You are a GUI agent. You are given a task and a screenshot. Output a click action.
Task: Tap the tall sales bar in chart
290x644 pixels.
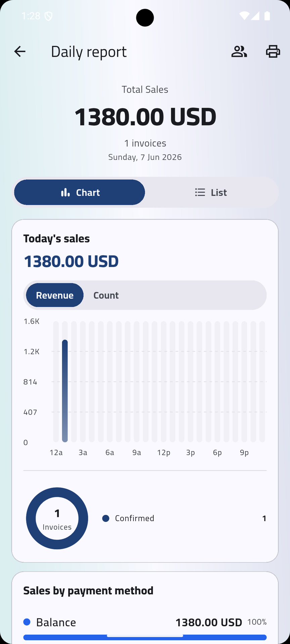65,391
